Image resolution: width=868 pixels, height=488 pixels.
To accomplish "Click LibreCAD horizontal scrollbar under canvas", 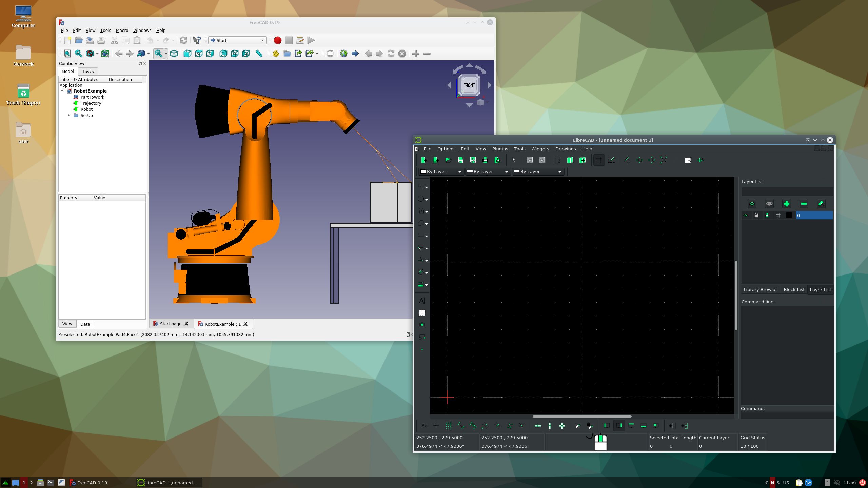I will tap(582, 416).
